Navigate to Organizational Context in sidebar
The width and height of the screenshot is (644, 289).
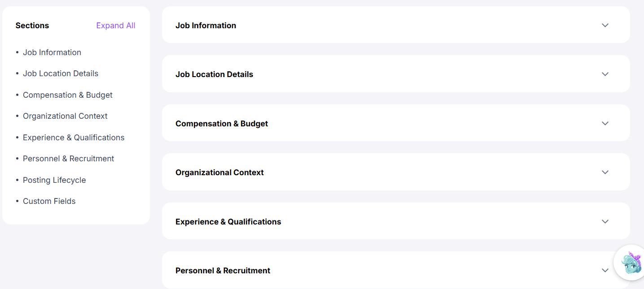click(x=65, y=116)
